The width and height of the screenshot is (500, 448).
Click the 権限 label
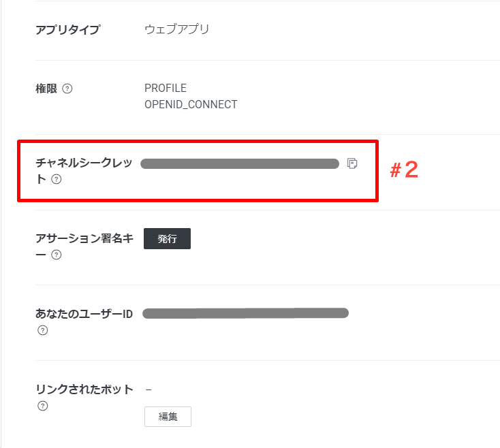46,89
